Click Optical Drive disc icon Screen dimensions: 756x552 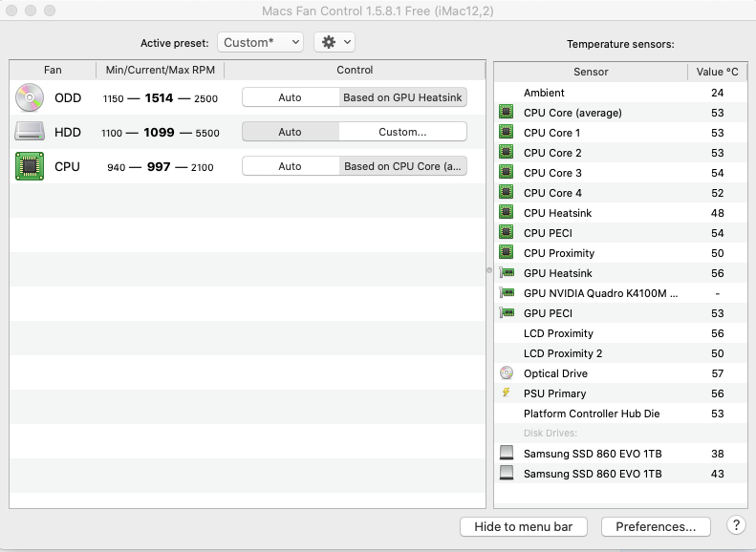(x=507, y=372)
